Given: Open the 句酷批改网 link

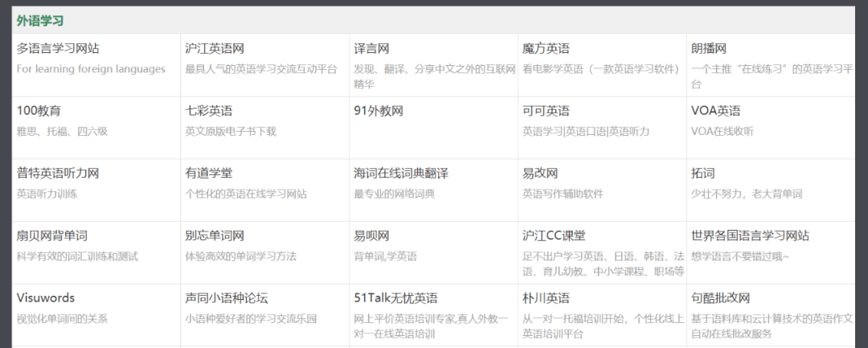Looking at the screenshot, I should 721,298.
